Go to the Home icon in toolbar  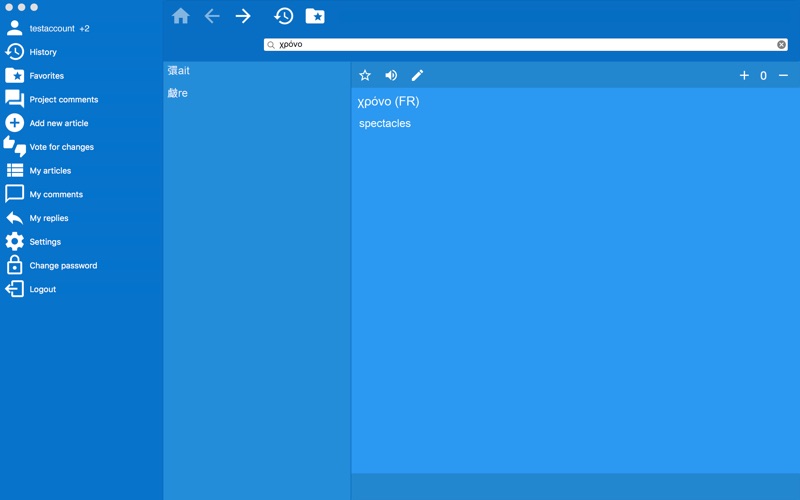pyautogui.click(x=181, y=16)
